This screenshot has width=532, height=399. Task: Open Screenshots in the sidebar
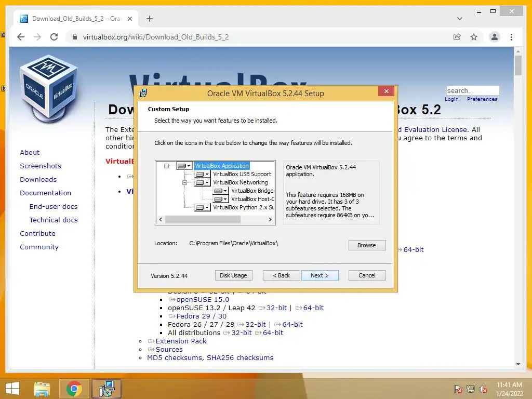click(41, 166)
